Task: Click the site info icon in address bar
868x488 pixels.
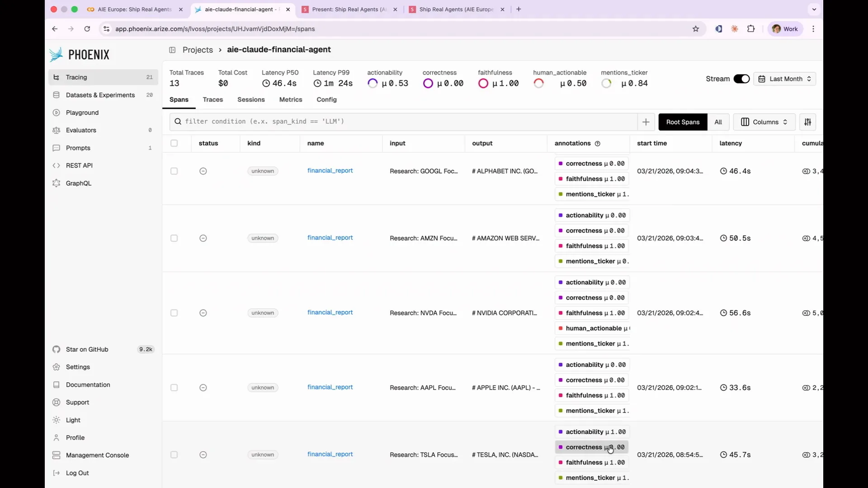Action: [106, 29]
